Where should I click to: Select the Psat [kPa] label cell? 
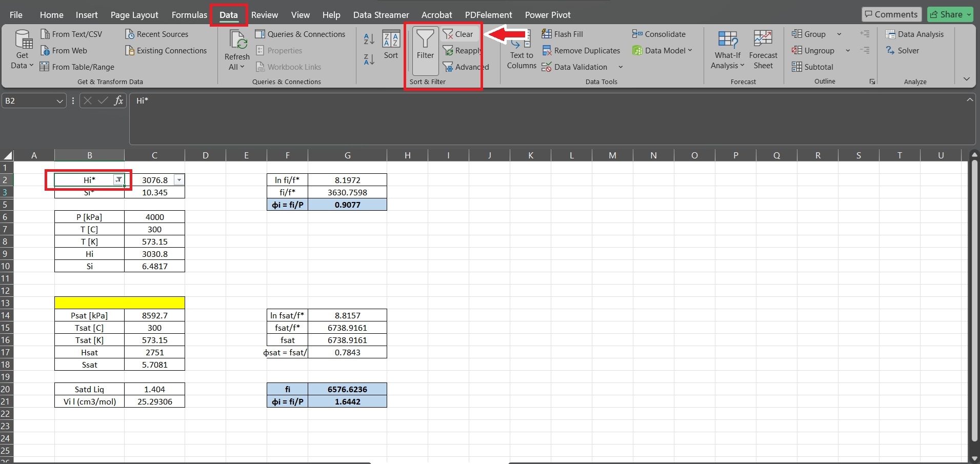89,315
